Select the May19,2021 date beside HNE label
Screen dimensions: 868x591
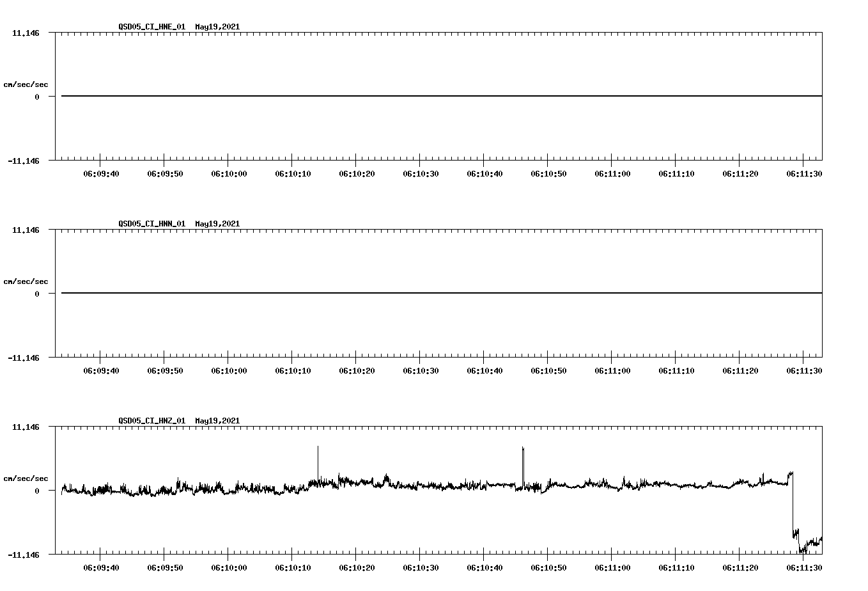[x=217, y=28]
